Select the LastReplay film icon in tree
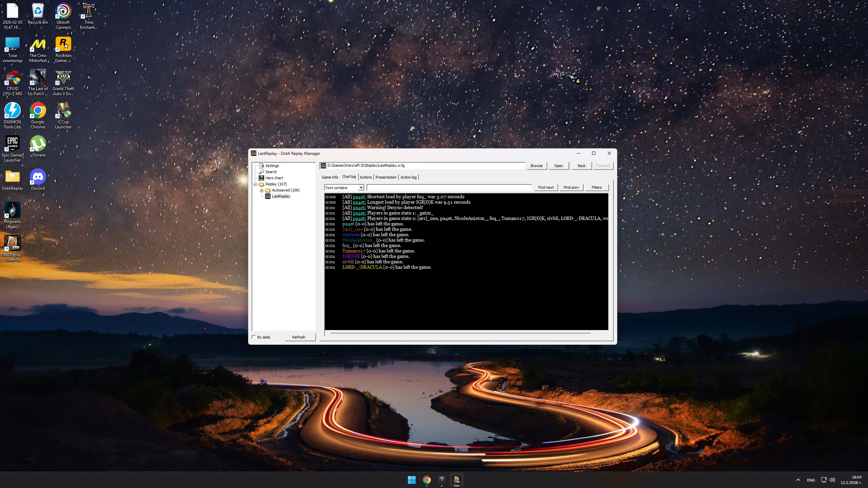This screenshot has width=868, height=488. (268, 196)
